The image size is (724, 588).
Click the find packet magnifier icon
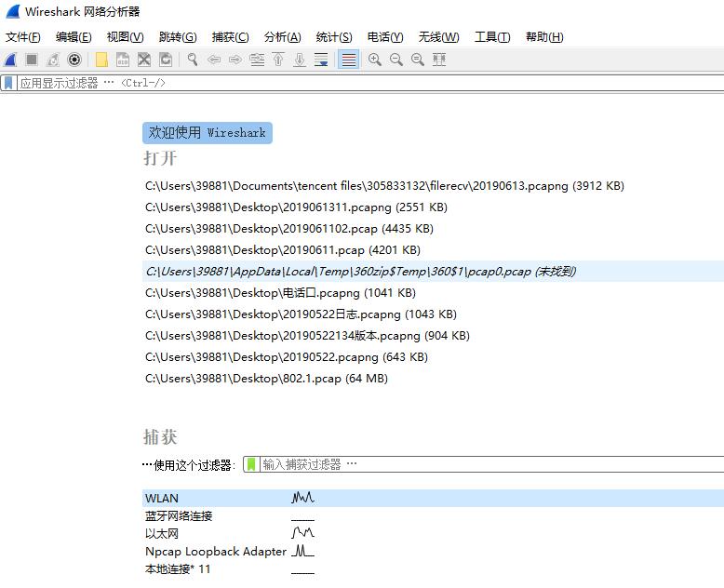tap(192, 60)
